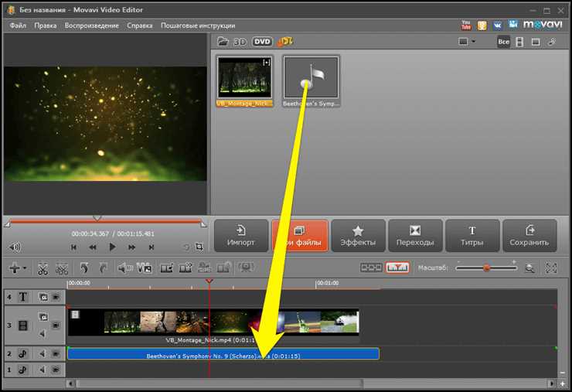The image size is (572, 392).
Task: Click the YouTube share icon
Action: coord(466,26)
